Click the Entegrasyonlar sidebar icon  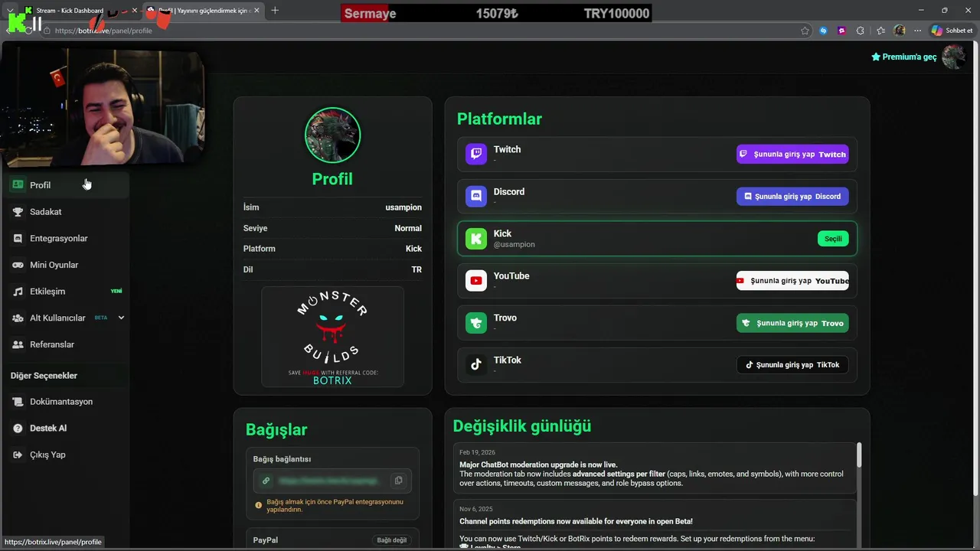pos(18,238)
